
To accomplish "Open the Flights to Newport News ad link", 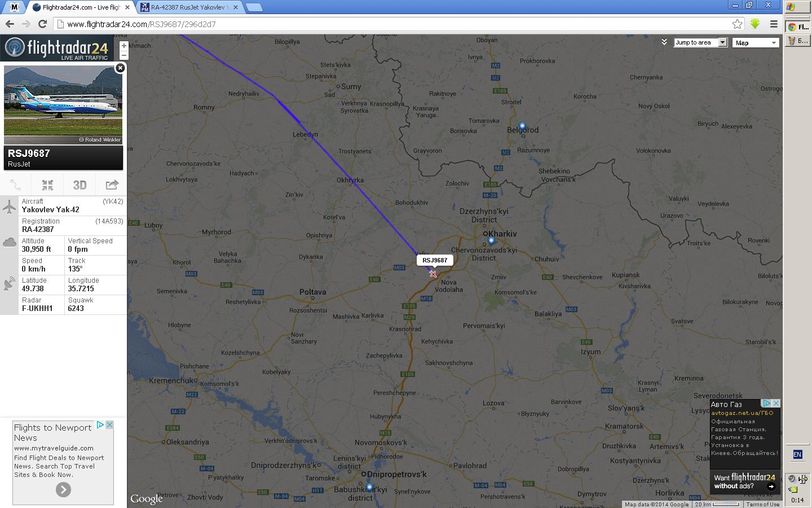I will point(52,432).
